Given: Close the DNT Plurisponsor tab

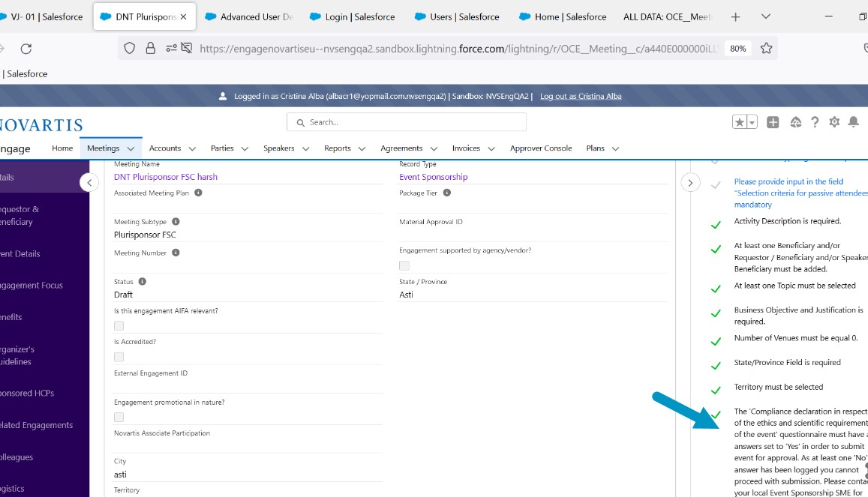Looking at the screenshot, I should (x=183, y=16).
